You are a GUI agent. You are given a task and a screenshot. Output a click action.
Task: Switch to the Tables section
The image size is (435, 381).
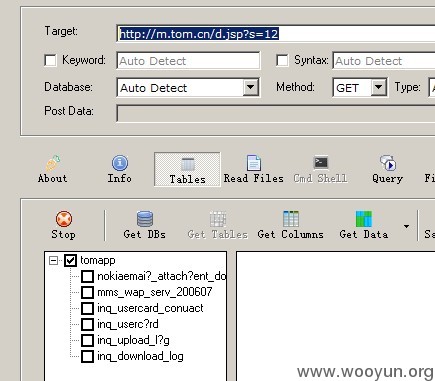pyautogui.click(x=187, y=169)
